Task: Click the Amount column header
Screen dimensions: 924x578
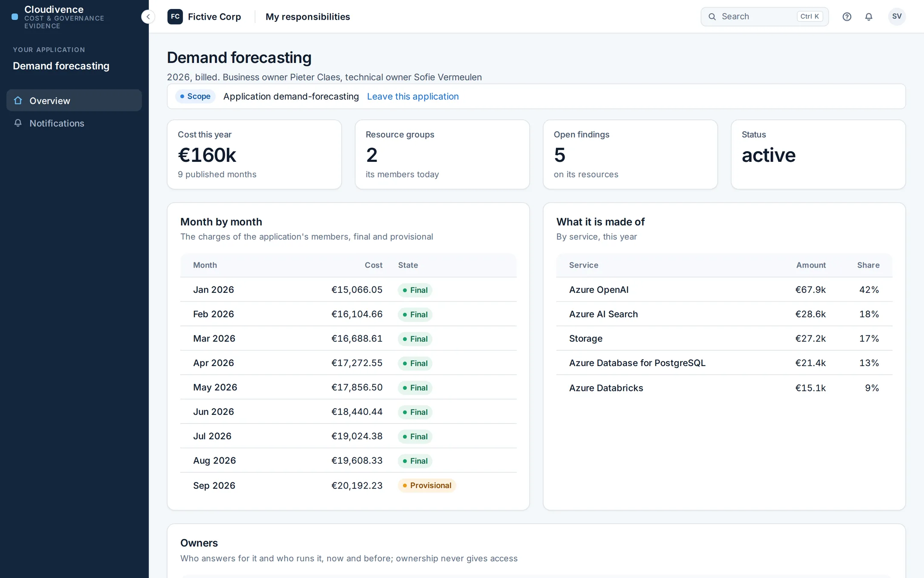Action: (811, 265)
